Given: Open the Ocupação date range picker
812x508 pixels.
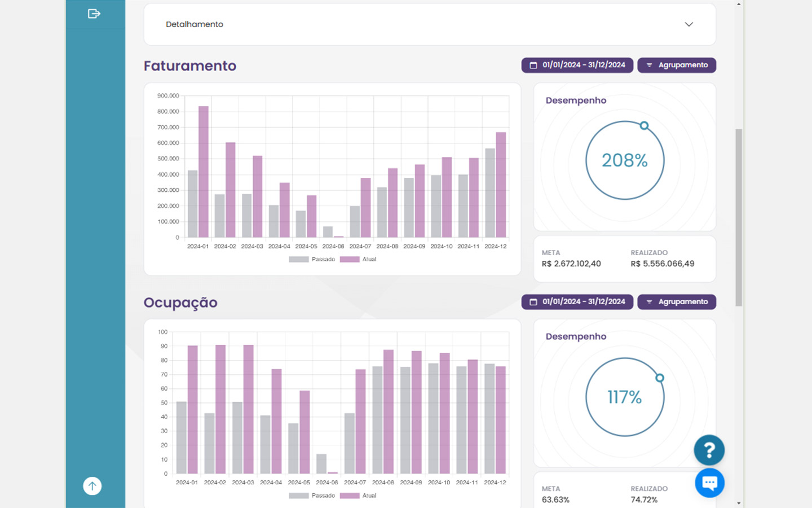Looking at the screenshot, I should pos(577,302).
